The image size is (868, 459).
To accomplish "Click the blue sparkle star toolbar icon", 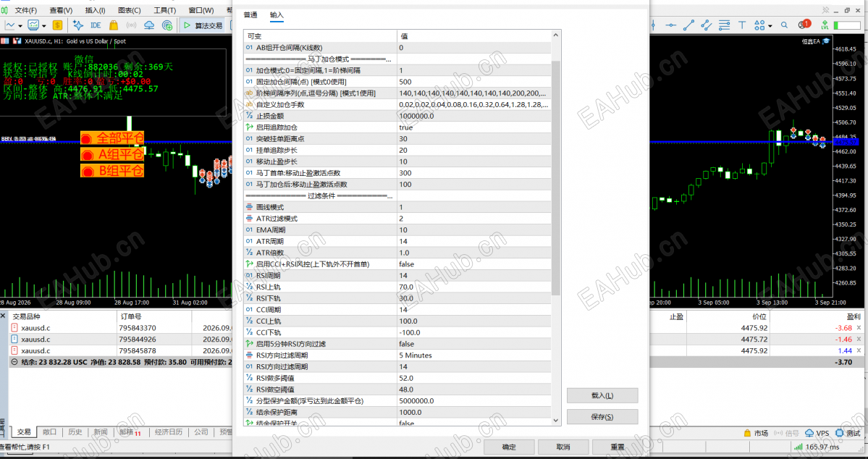I will (x=78, y=25).
